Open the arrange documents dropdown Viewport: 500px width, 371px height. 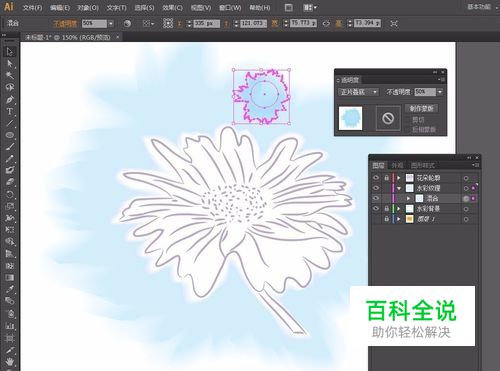[x=310, y=7]
